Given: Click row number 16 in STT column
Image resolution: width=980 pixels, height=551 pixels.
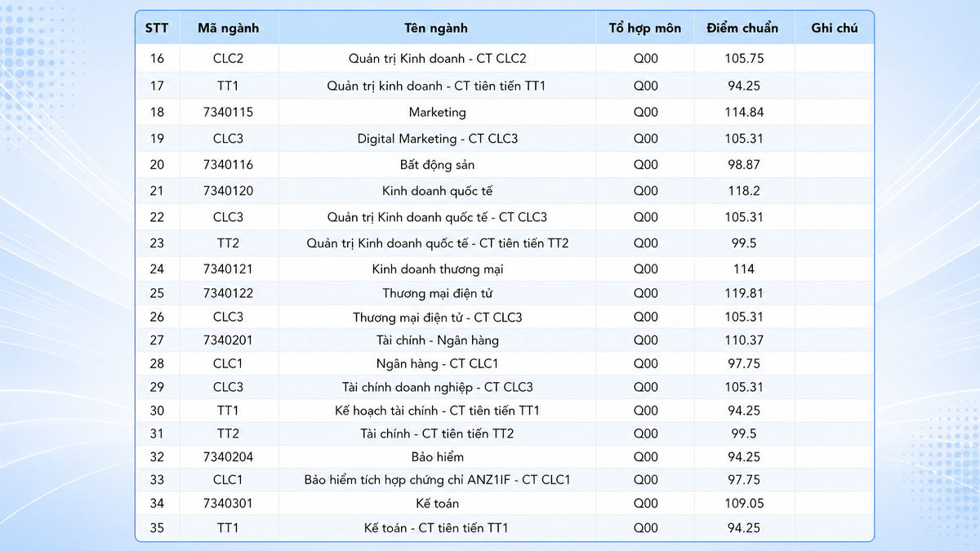Looking at the screenshot, I should point(157,59).
